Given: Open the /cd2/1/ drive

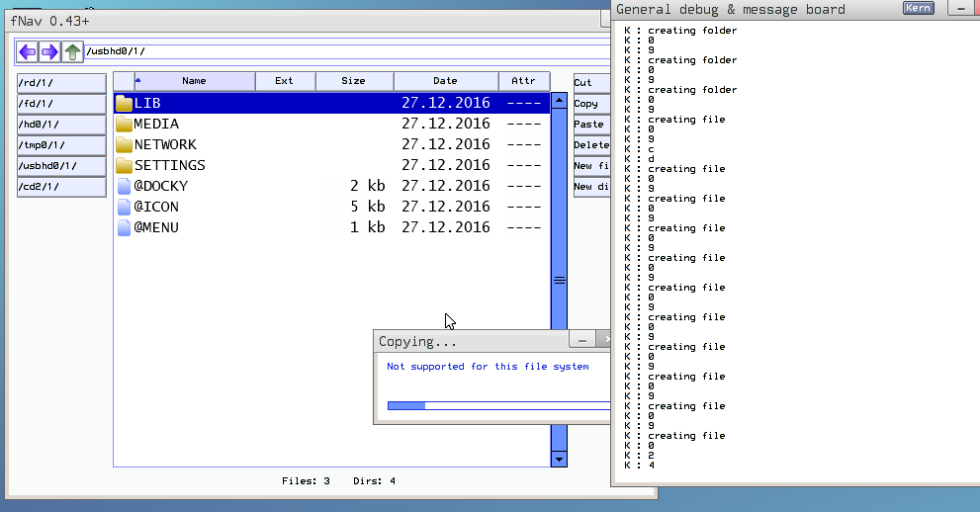Looking at the screenshot, I should (x=61, y=187).
